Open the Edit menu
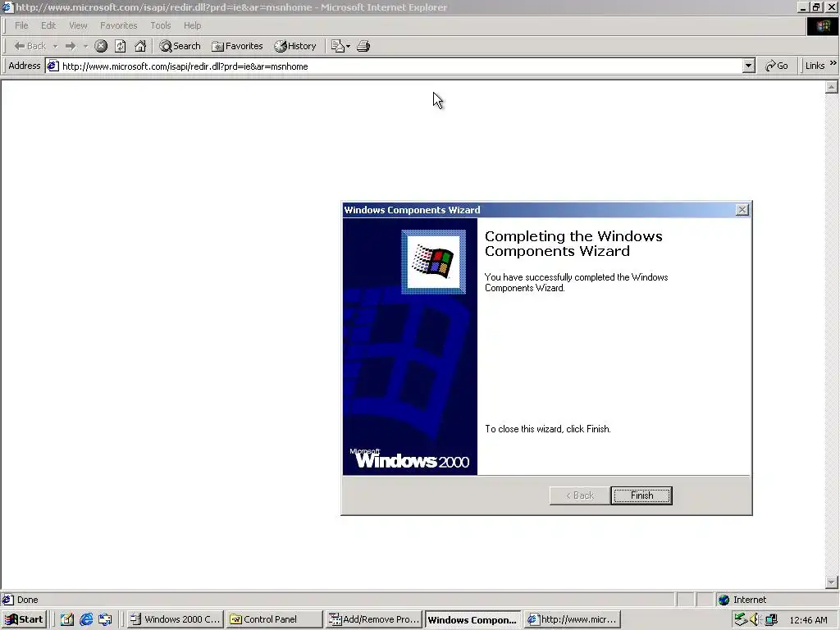840x630 pixels. click(x=48, y=25)
